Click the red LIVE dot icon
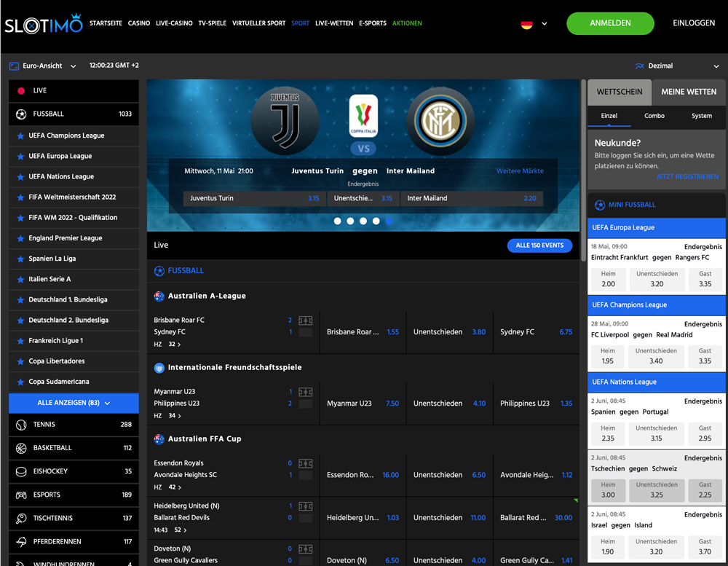The width and height of the screenshot is (728, 566). tap(21, 90)
